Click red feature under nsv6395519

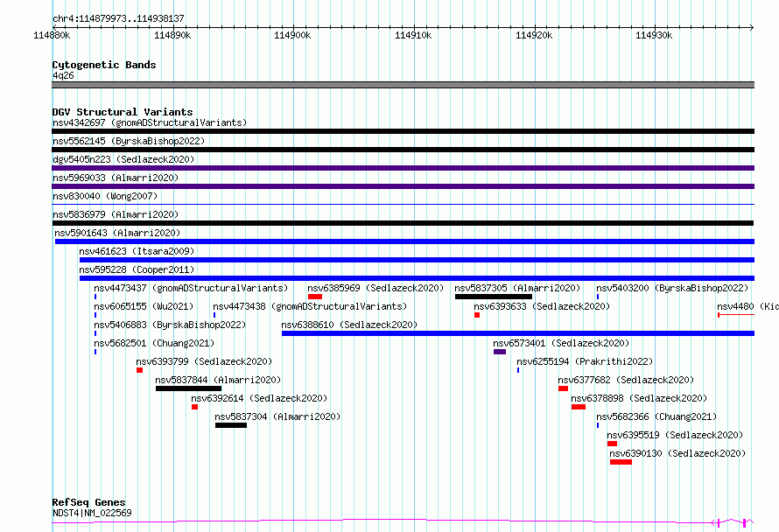click(612, 444)
